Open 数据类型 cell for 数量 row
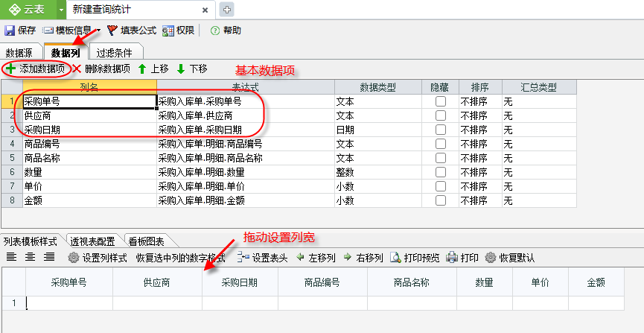Viewport: 644px width, 333px height. click(378, 172)
